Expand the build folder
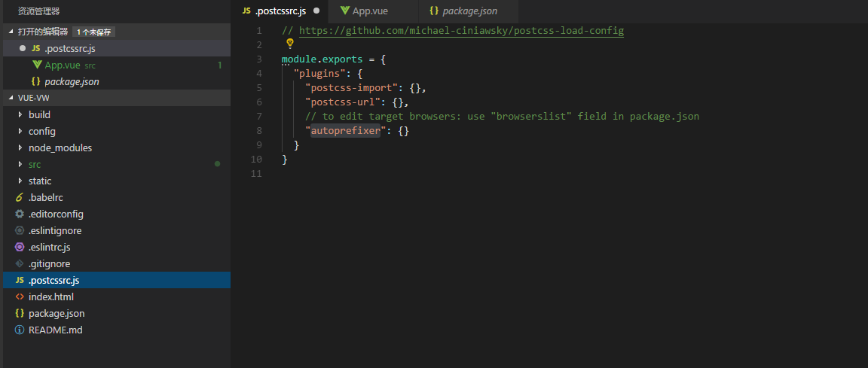The width and height of the screenshot is (868, 368). [x=20, y=114]
